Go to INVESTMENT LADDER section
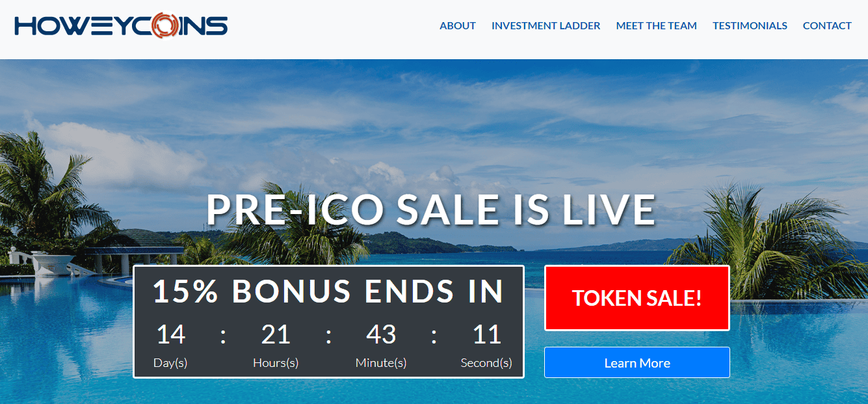 click(546, 26)
